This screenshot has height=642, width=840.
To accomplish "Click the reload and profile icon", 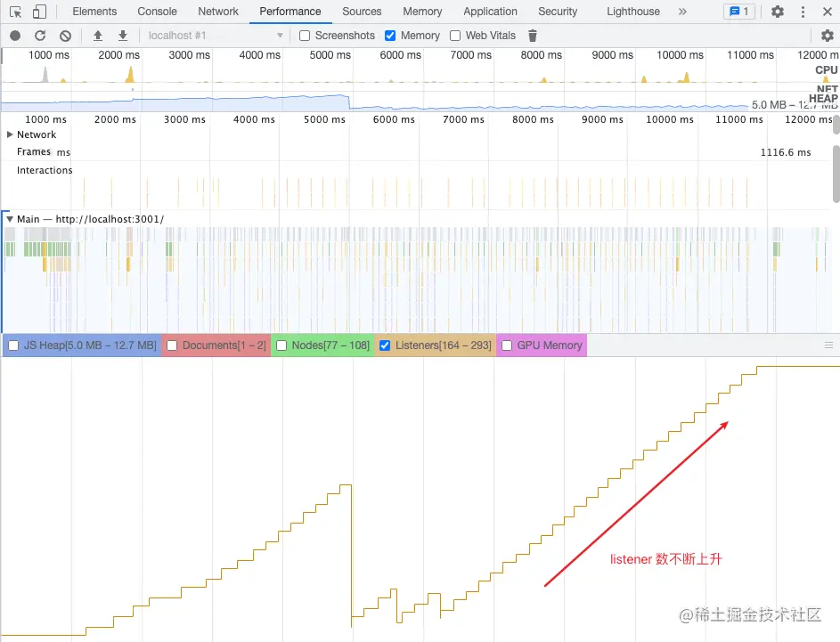I will pyautogui.click(x=40, y=36).
